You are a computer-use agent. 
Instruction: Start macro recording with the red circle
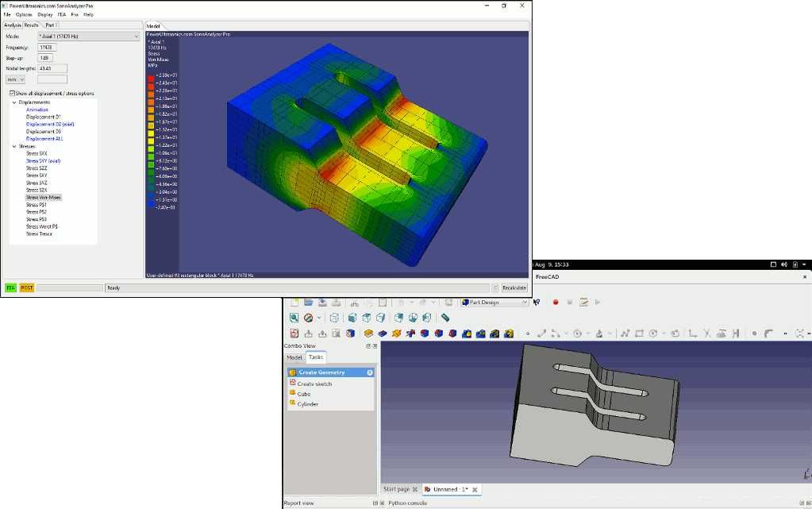pyautogui.click(x=556, y=303)
